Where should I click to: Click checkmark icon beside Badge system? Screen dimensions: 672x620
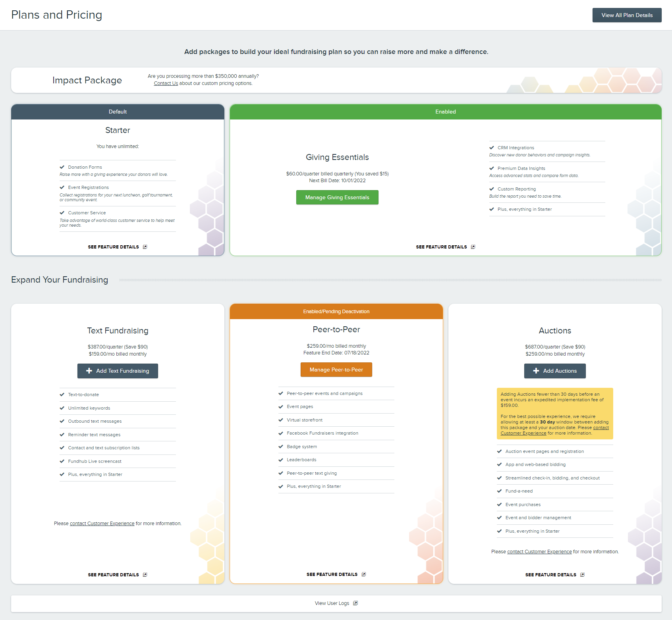(x=281, y=447)
